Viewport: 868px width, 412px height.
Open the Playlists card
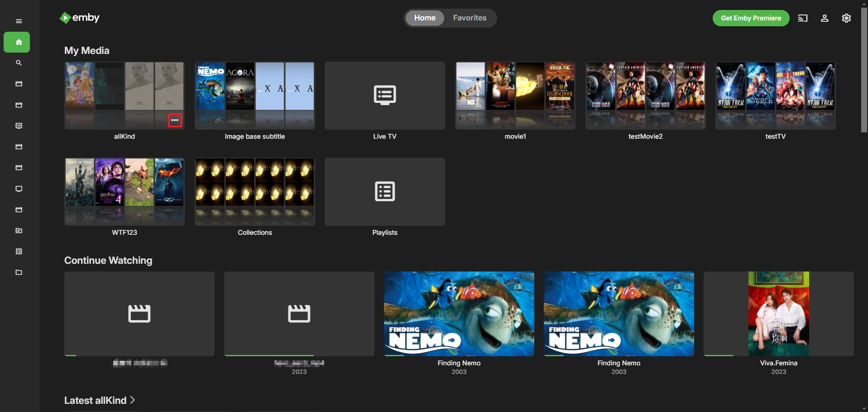tap(385, 192)
